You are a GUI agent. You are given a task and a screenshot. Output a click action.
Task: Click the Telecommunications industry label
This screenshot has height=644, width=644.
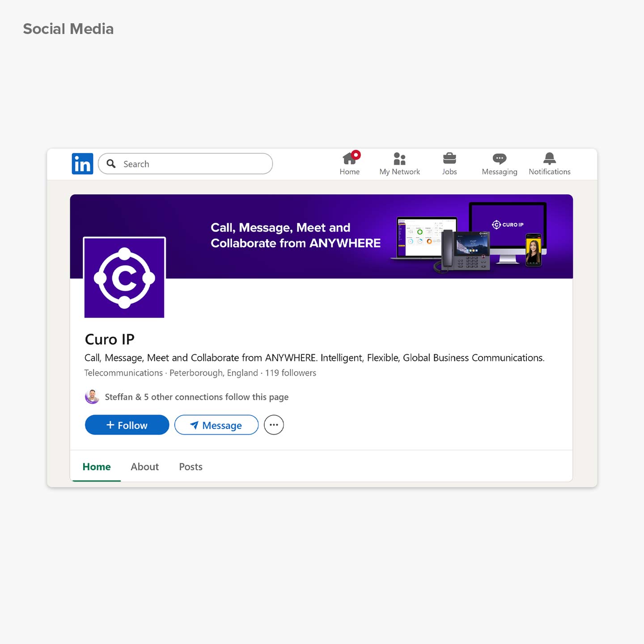(x=123, y=373)
